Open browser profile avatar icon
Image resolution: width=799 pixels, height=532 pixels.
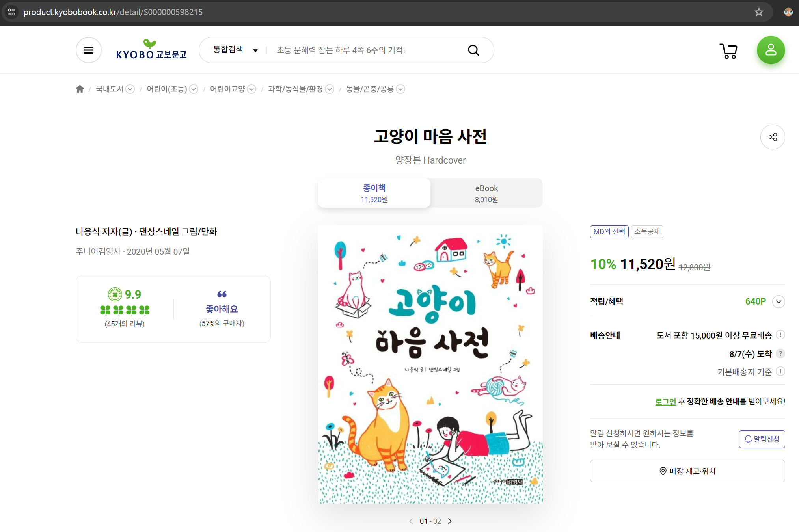[x=788, y=12]
